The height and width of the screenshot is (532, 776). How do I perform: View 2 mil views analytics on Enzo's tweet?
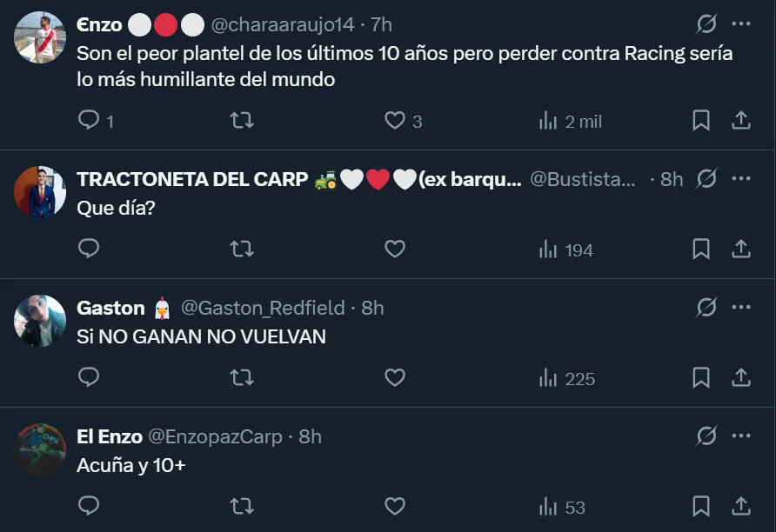[x=571, y=121]
